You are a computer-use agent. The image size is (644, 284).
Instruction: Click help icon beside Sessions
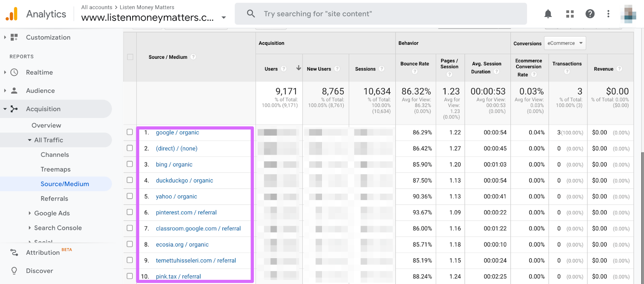(x=382, y=69)
